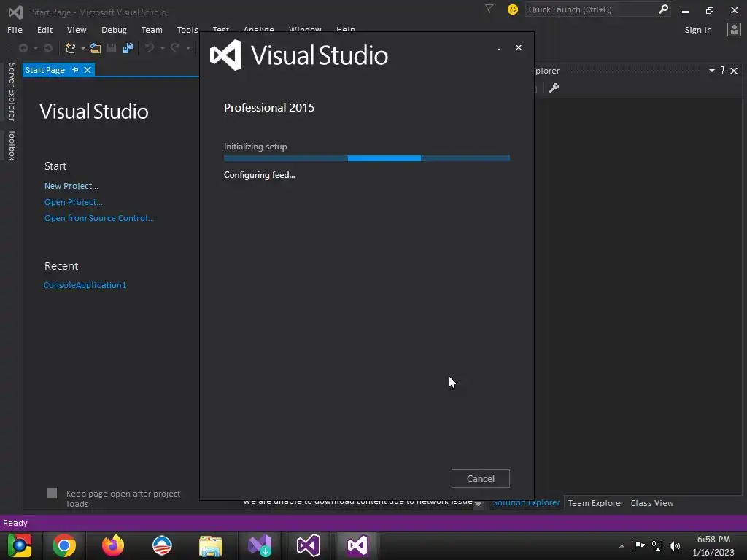
Task: Click the Redo toolbar icon
Action: 175,48
